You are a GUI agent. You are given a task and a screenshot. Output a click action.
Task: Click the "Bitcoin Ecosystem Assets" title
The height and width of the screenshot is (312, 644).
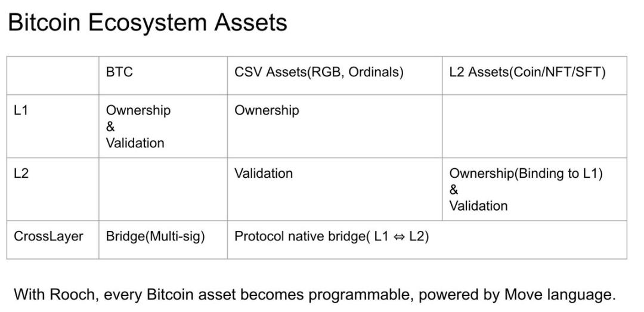coord(147,23)
